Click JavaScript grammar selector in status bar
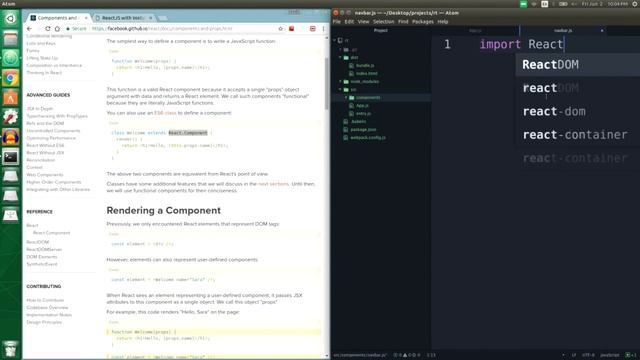The height and width of the screenshot is (360, 640). pos(609,355)
